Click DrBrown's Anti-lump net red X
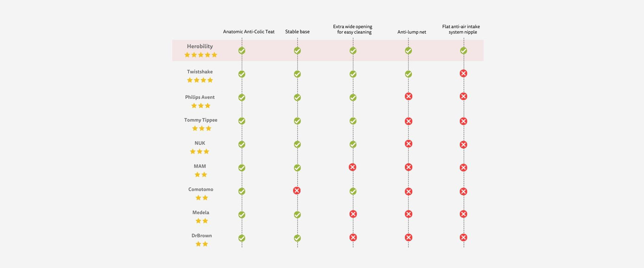The image size is (644, 268). 408,237
